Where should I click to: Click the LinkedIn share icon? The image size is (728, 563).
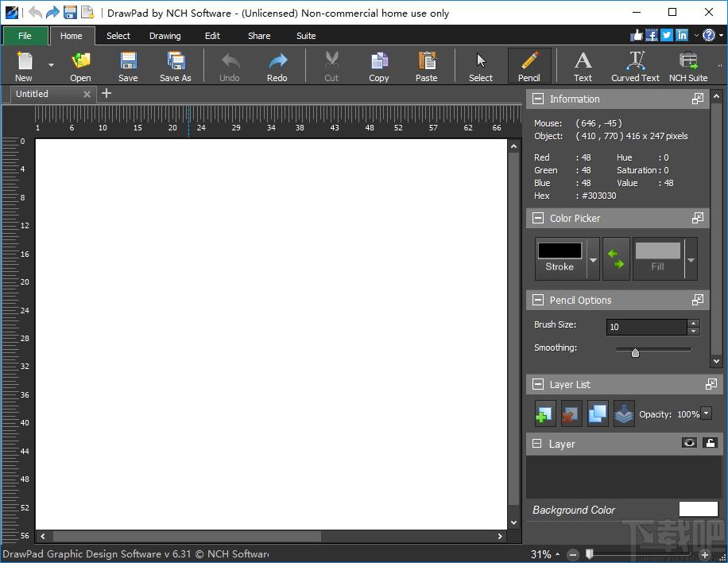(x=682, y=35)
